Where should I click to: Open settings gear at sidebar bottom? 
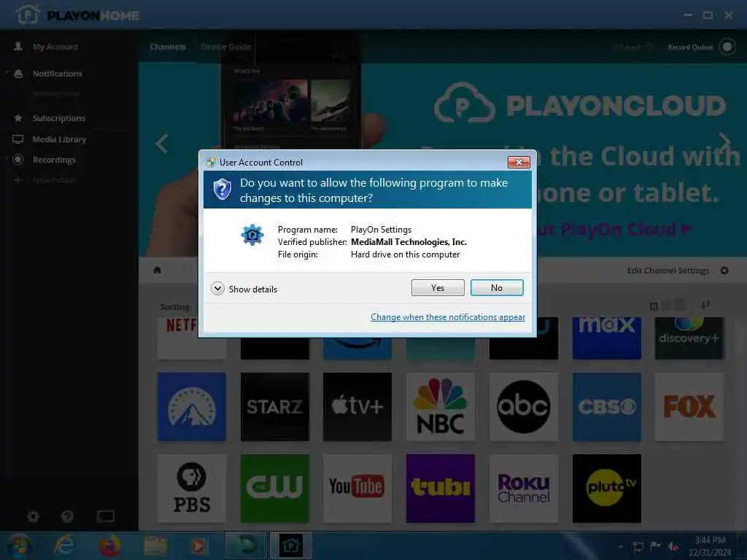[x=33, y=516]
